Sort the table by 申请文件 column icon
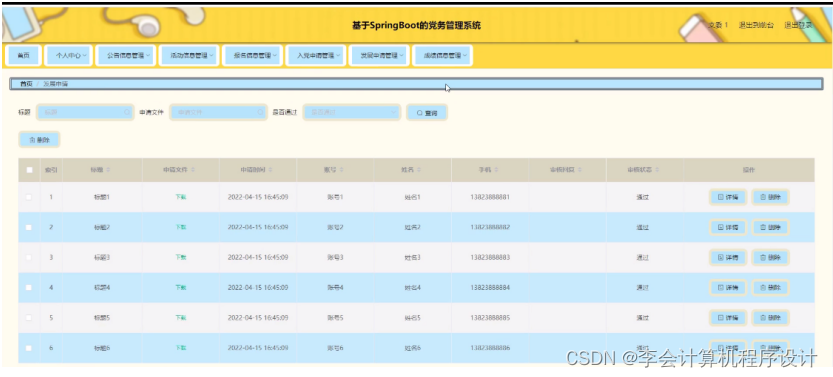Screen dimensions: 833x377 [193, 170]
